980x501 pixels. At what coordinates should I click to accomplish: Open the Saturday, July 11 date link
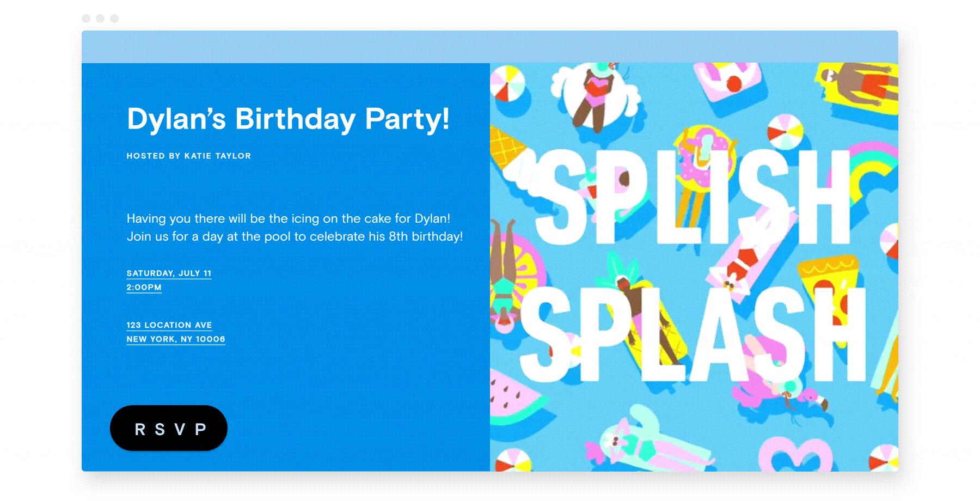(169, 273)
